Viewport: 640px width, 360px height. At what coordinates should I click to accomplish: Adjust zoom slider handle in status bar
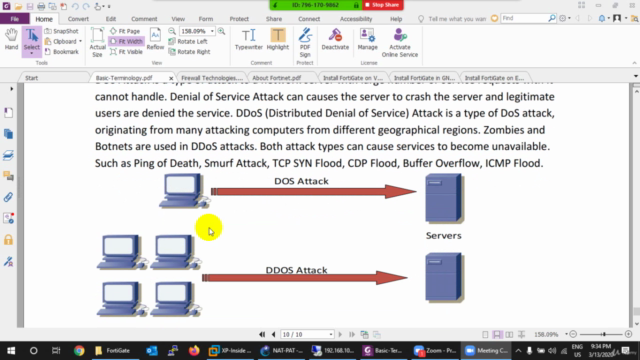604,334
